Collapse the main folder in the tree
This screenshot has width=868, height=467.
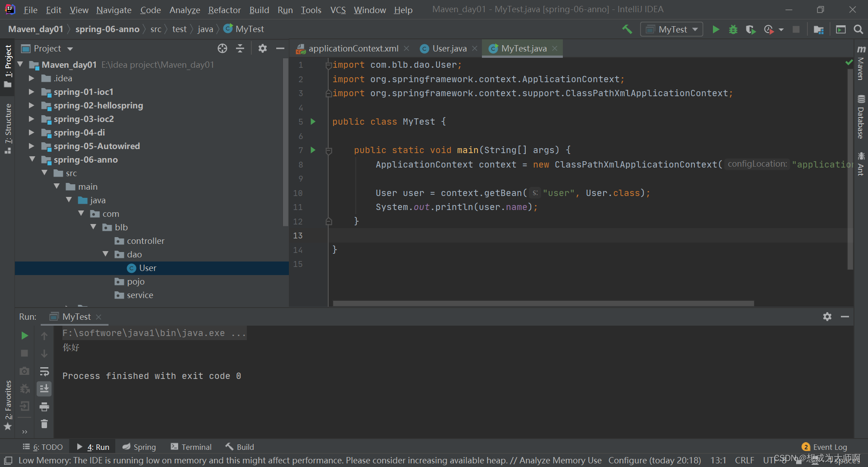coord(56,186)
